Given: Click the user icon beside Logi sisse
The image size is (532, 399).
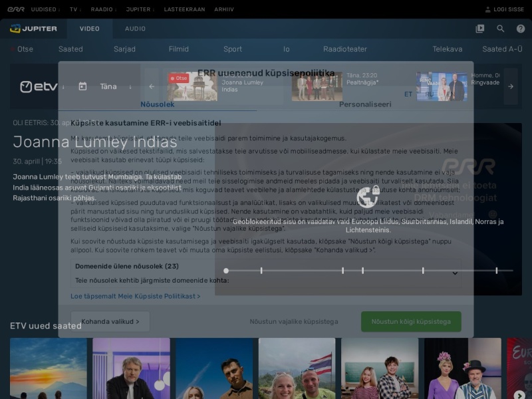Looking at the screenshot, I should (487, 9).
